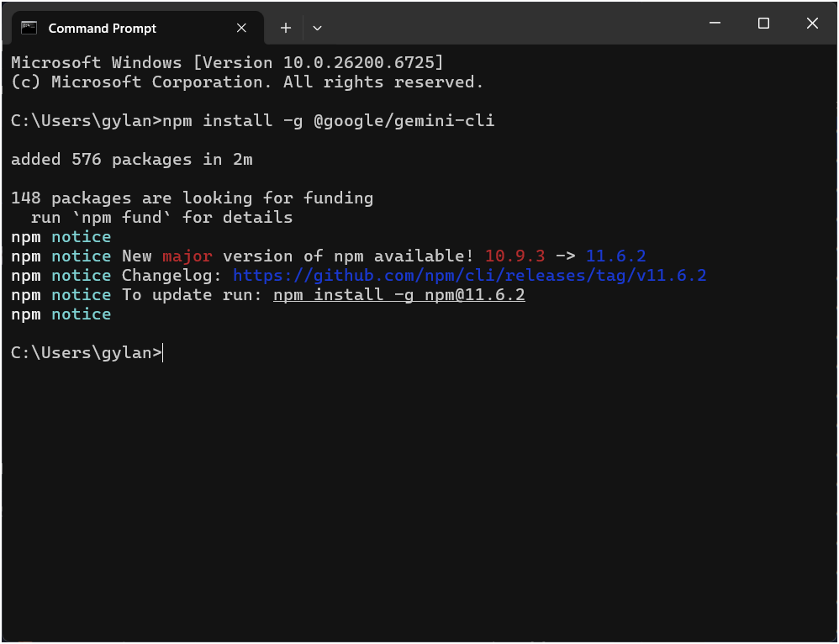The height and width of the screenshot is (644, 839).
Task: Click the Command Prompt tab icon
Action: (x=29, y=28)
